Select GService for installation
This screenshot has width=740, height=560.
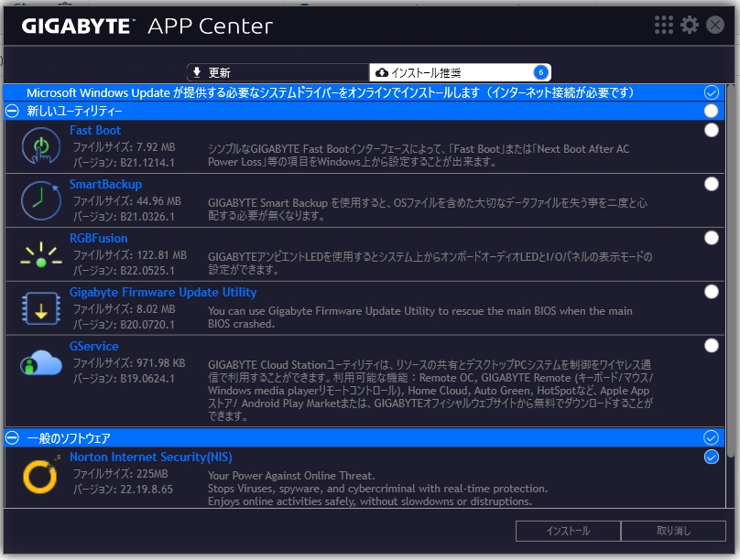712,346
